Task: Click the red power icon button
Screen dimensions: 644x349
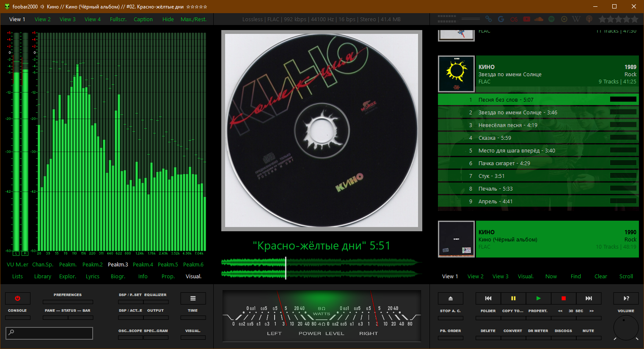Action: (17, 298)
